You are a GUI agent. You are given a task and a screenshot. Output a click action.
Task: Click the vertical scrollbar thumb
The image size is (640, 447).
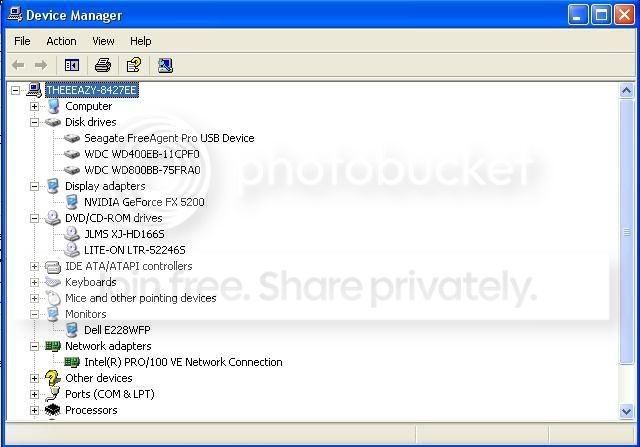point(626,231)
